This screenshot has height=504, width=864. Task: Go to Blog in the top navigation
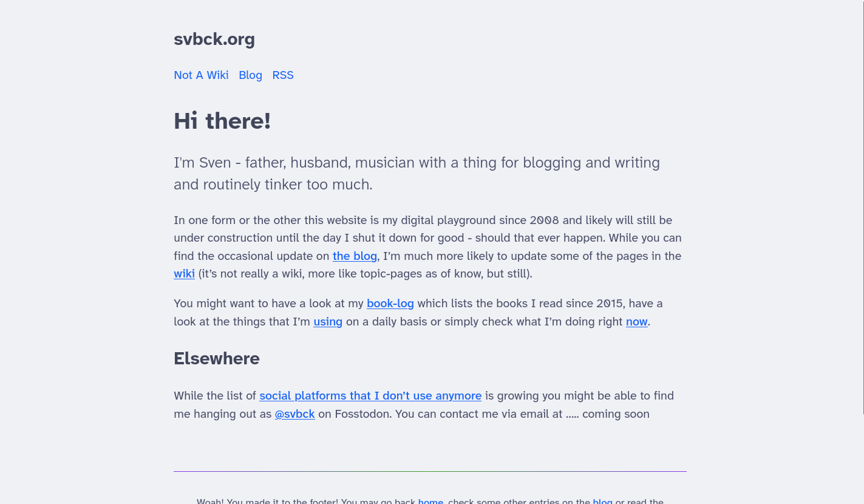pyautogui.click(x=250, y=75)
